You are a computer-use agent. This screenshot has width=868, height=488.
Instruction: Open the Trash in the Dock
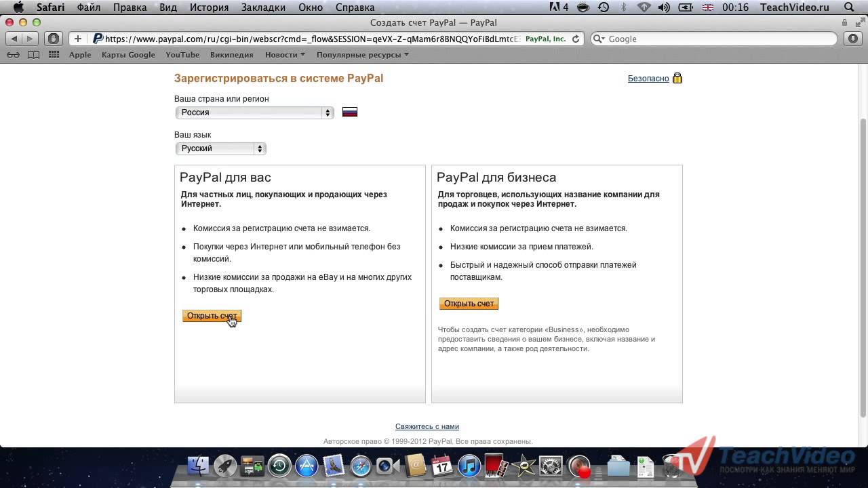pos(673,465)
